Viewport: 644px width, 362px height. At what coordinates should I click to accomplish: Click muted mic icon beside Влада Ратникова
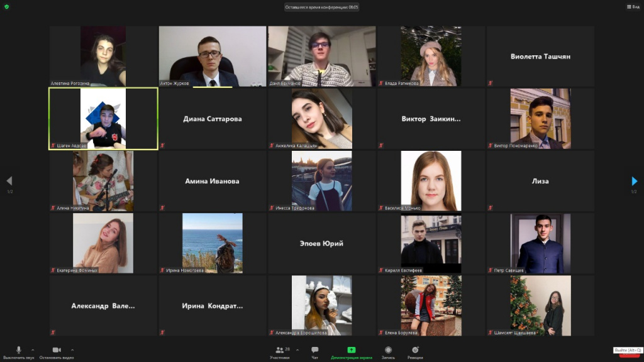point(380,83)
